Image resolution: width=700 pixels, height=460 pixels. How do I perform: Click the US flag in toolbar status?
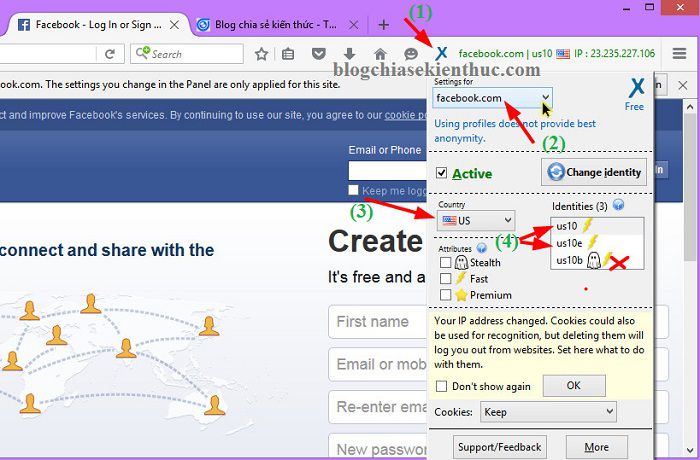click(562, 54)
